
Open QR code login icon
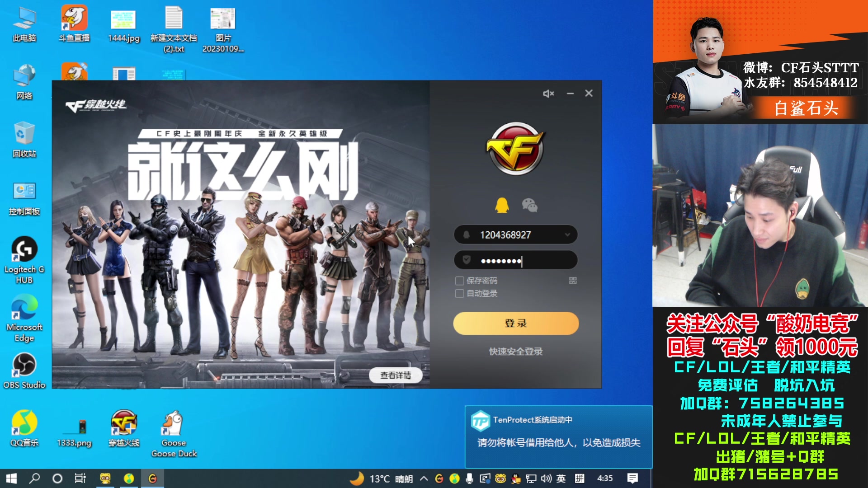(573, 281)
